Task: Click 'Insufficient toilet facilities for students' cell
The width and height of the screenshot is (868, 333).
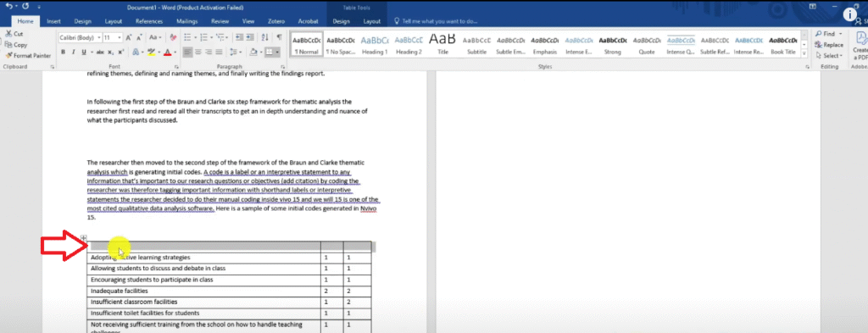Action: 203,313
